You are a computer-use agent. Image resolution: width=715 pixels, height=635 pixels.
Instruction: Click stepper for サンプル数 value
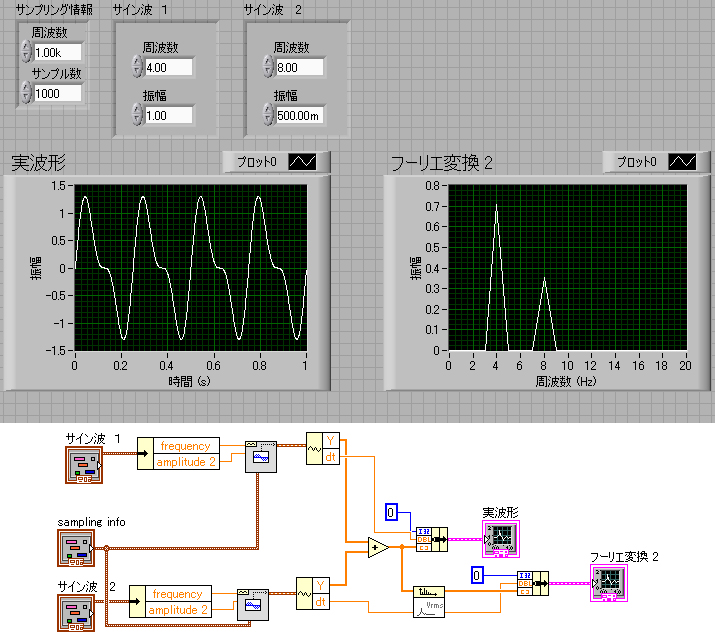(26, 93)
